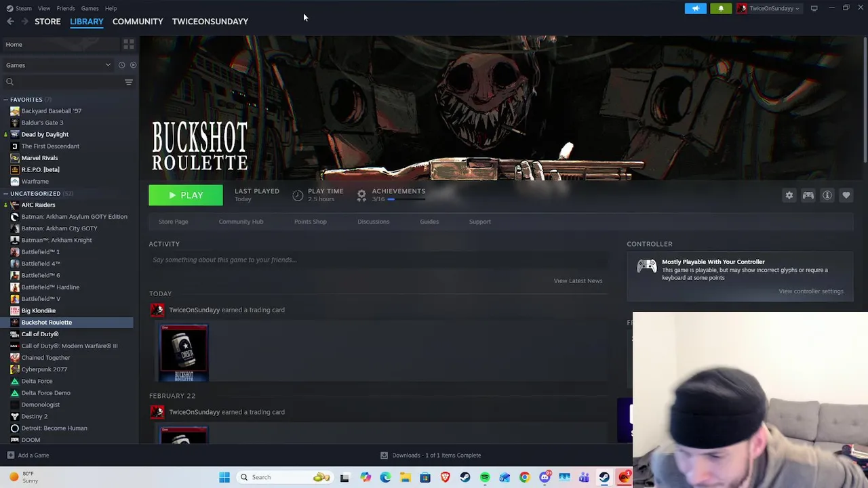Open the View menu
Viewport: 868px width, 488px height.
44,8
